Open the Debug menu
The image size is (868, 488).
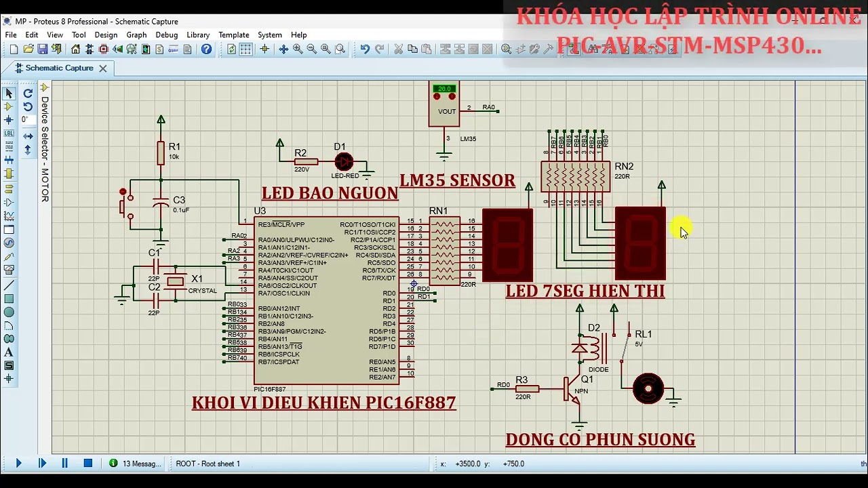click(x=167, y=35)
